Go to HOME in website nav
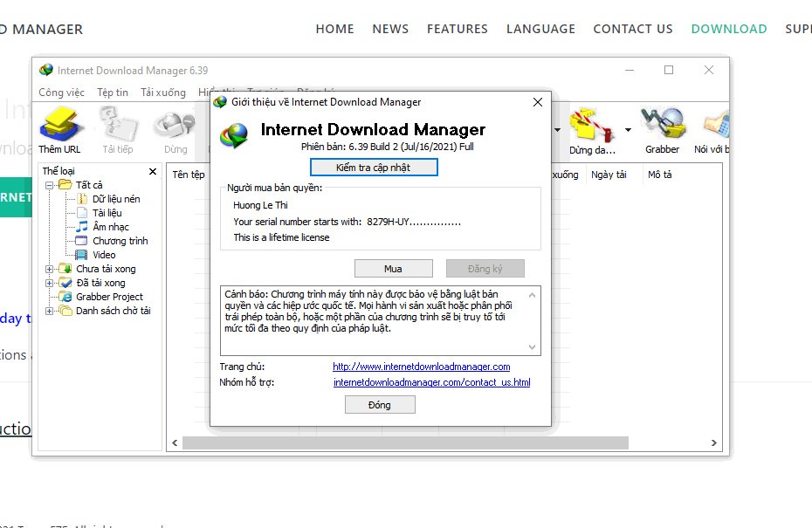 tap(335, 29)
